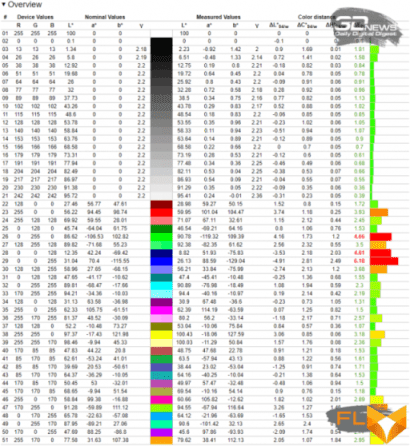The image size is (410, 446).
Task: Click the pure red swatch in row 23
Action: pos(161,212)
